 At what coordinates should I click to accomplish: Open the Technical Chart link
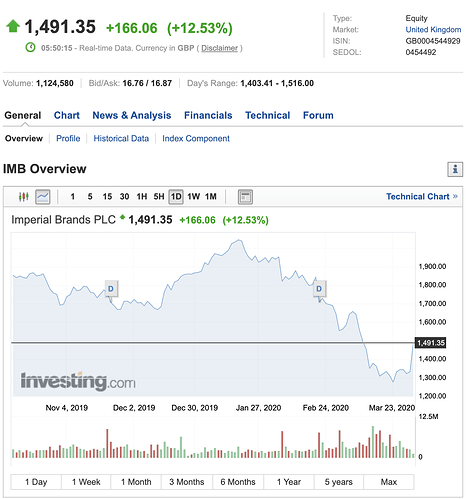(x=422, y=197)
